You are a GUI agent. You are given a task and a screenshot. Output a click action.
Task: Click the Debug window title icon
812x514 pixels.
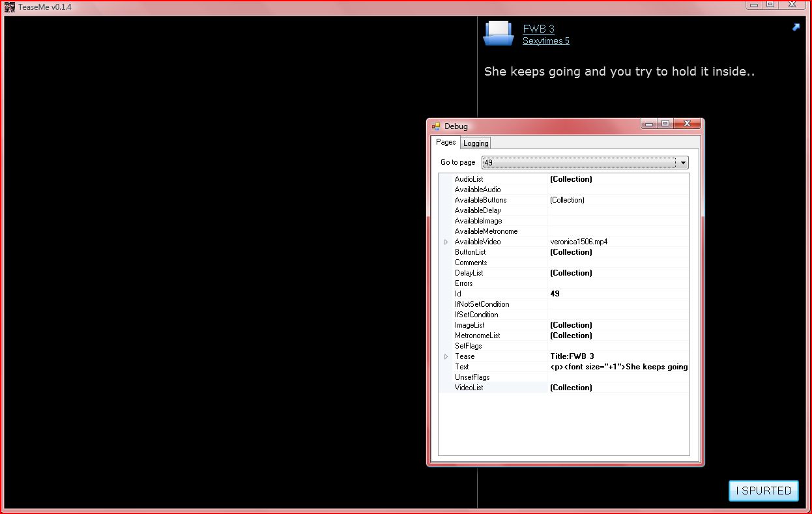point(436,126)
